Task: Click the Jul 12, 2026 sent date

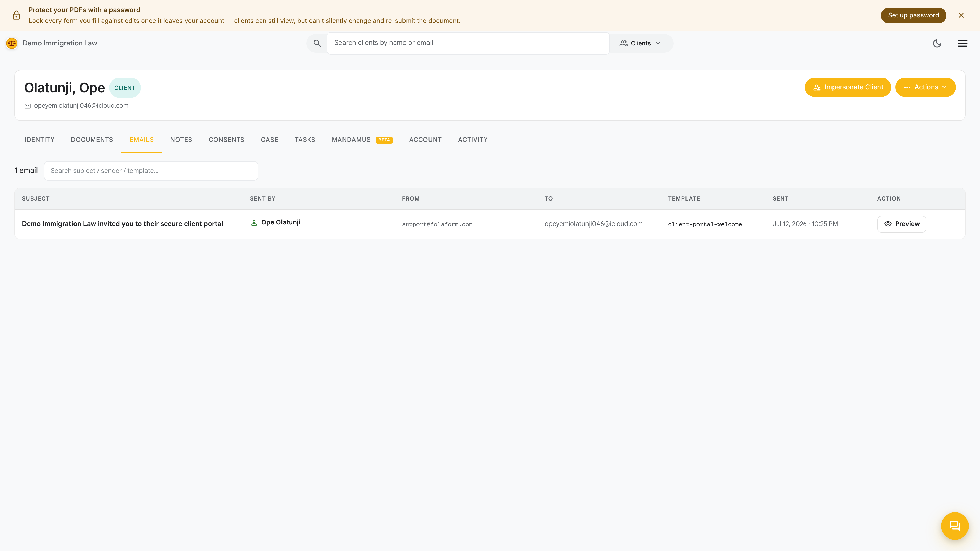Action: pos(805,224)
